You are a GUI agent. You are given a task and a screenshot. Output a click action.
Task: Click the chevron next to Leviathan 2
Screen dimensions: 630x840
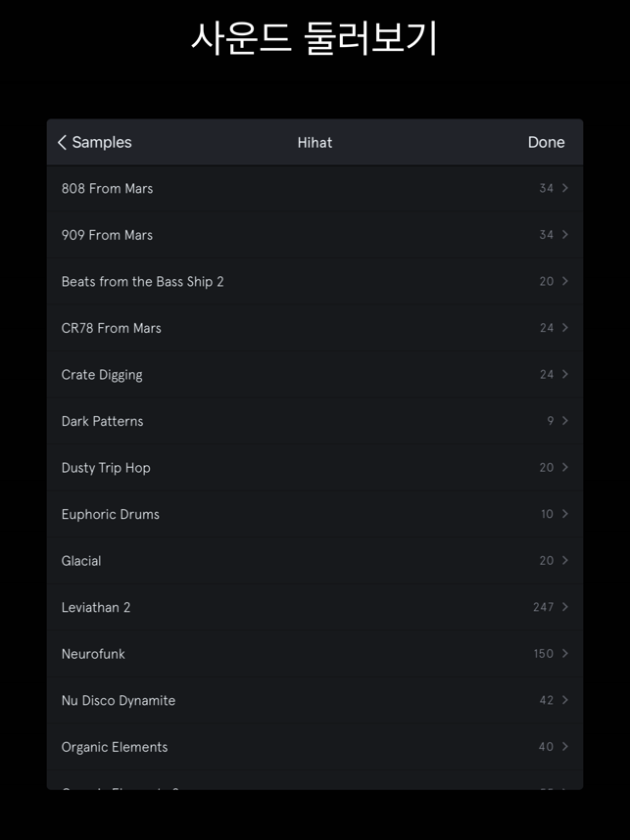[564, 607]
